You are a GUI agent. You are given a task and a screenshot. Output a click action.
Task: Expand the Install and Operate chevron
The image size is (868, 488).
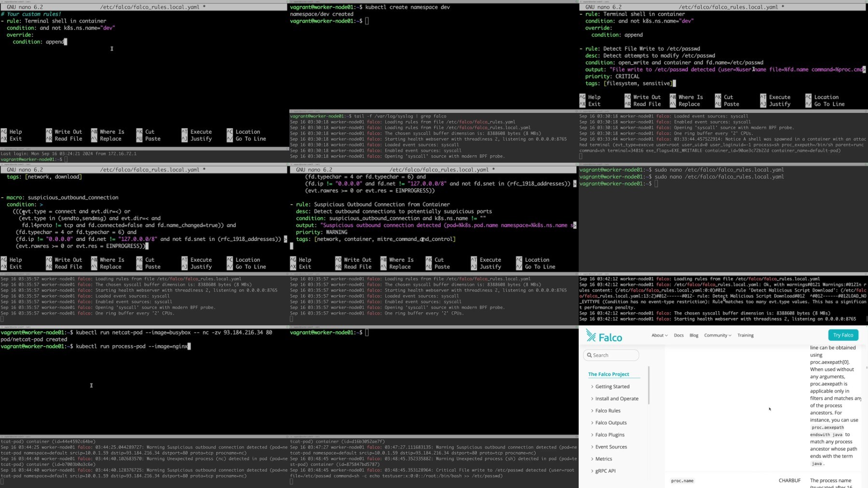point(592,399)
